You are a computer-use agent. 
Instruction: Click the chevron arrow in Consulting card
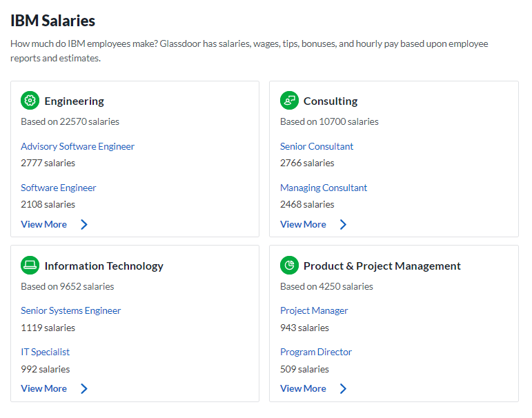click(x=344, y=224)
